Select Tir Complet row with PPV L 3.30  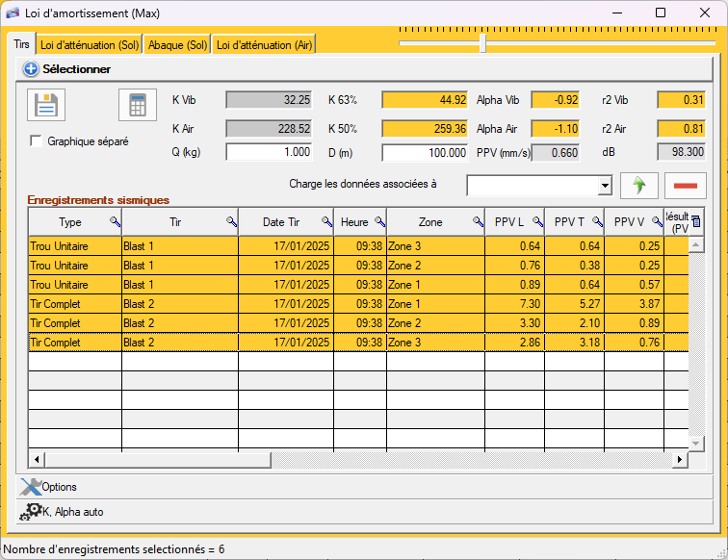point(358,323)
